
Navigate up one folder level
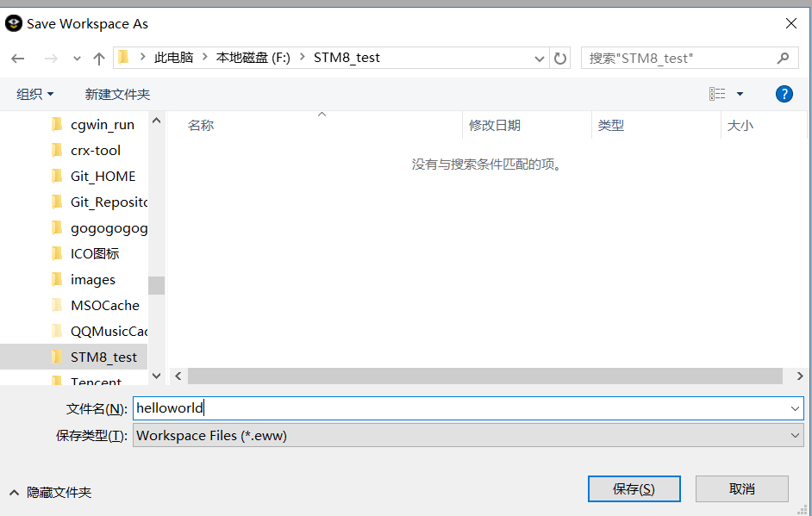pos(99,57)
